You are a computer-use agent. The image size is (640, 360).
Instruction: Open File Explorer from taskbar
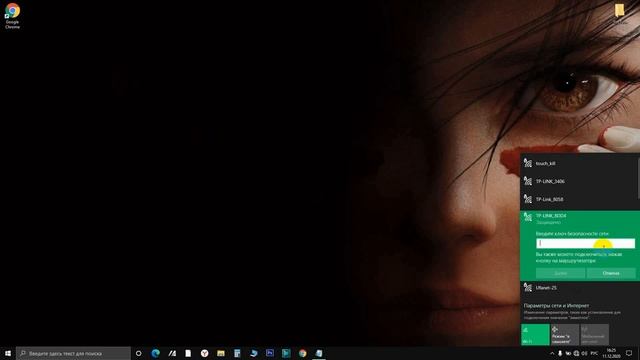pyautogui.click(x=221, y=353)
